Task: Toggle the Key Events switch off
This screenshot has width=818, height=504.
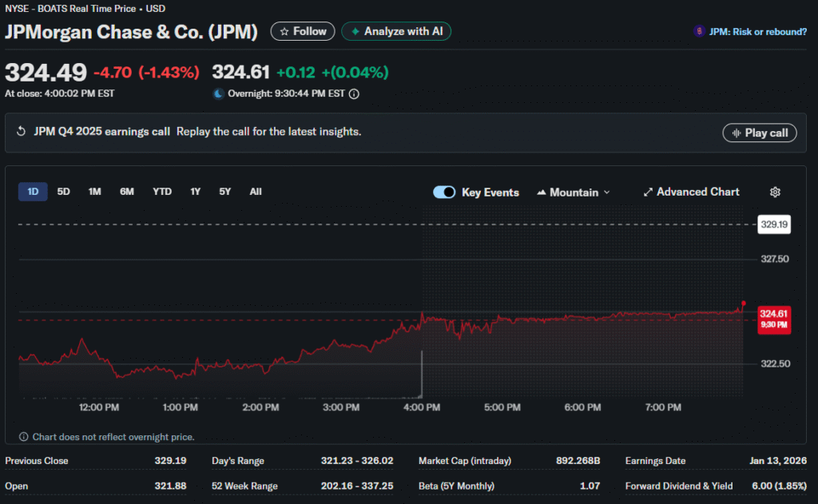Action: tap(444, 192)
